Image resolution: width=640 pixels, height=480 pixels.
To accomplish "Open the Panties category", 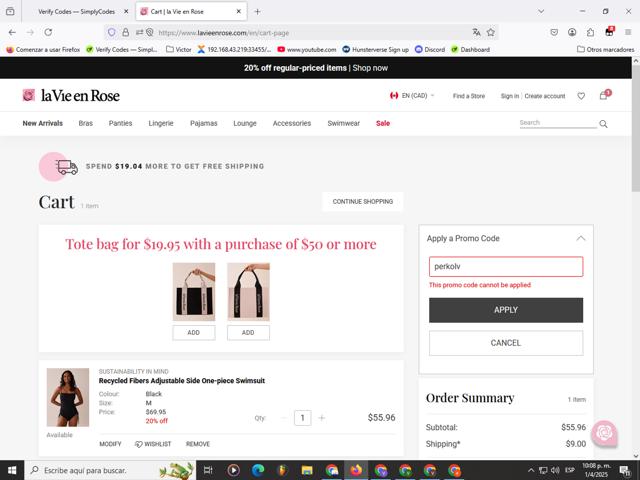I will tap(120, 123).
